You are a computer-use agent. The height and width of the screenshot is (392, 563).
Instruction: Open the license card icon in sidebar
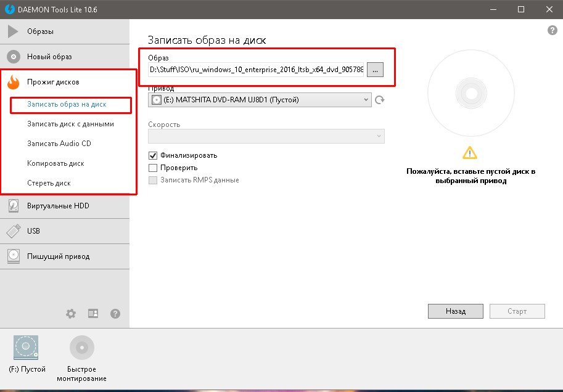(93, 314)
